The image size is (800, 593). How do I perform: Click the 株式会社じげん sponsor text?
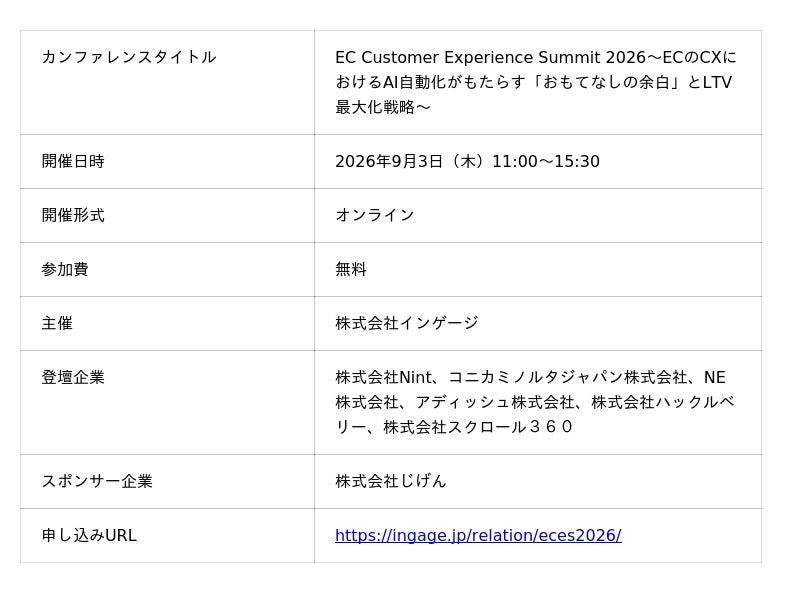coord(391,481)
